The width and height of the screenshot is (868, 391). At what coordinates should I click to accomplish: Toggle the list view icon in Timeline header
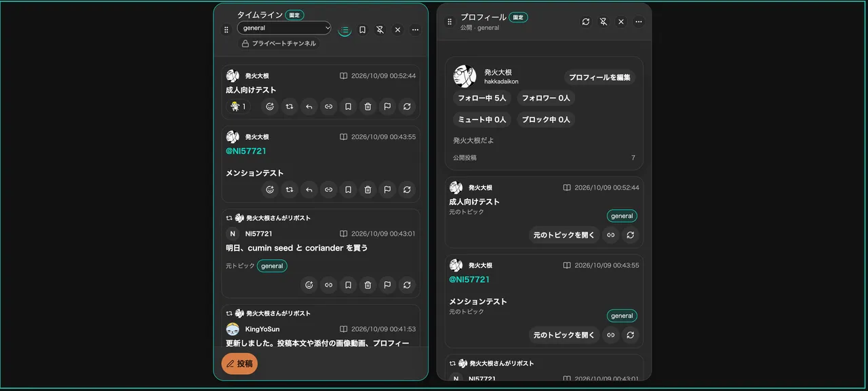pyautogui.click(x=344, y=30)
